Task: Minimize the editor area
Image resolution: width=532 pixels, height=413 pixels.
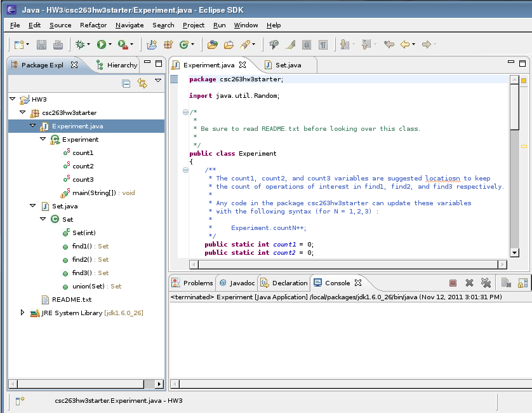Action: click(x=511, y=62)
